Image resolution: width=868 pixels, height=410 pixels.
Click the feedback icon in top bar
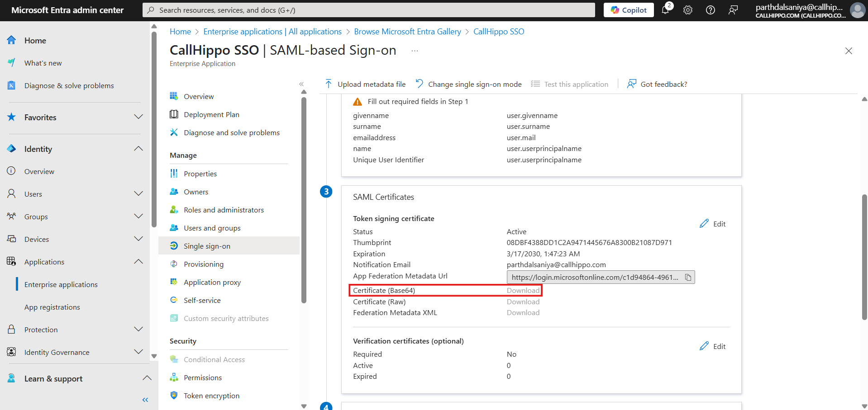coord(733,10)
